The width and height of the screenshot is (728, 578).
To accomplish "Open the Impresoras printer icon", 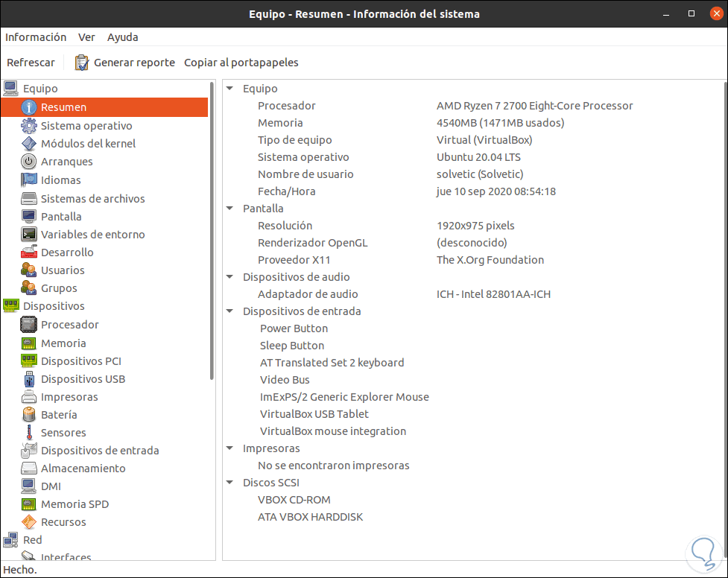I will pyautogui.click(x=29, y=397).
